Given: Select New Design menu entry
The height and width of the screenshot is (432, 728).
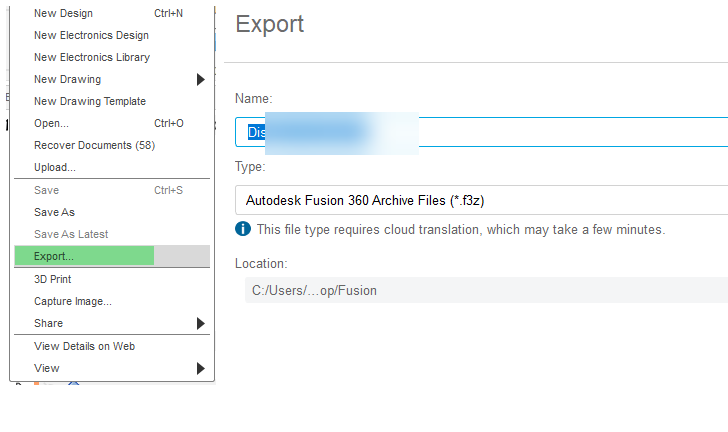Looking at the screenshot, I should tap(112, 13).
